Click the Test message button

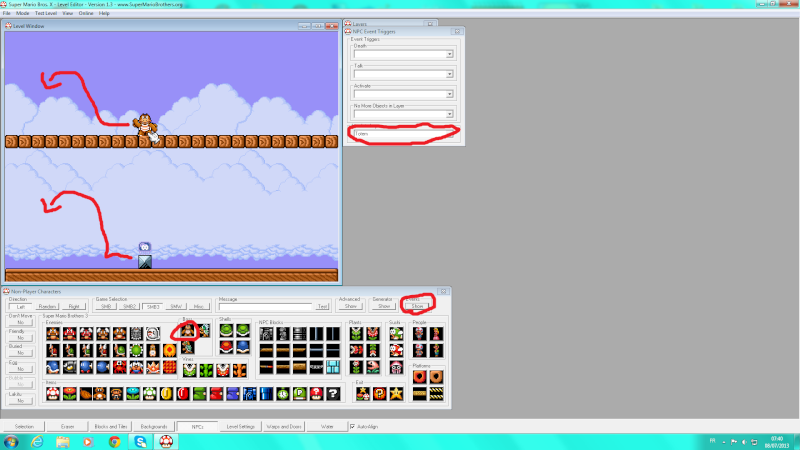(322, 307)
